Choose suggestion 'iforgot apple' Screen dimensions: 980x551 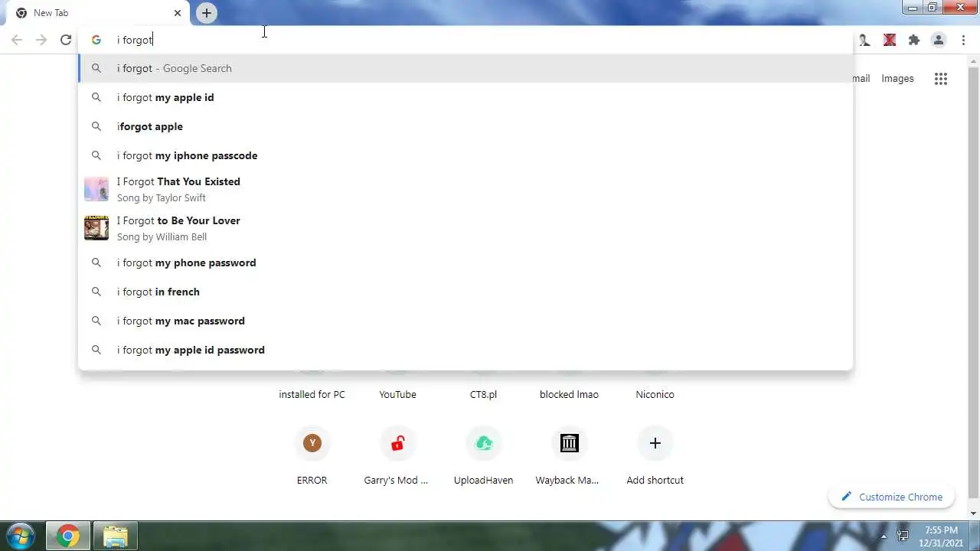point(465,126)
